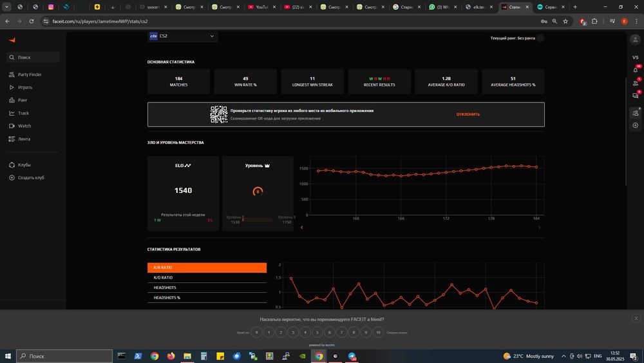
Task: Click the 1540 ELO value
Action: click(183, 190)
